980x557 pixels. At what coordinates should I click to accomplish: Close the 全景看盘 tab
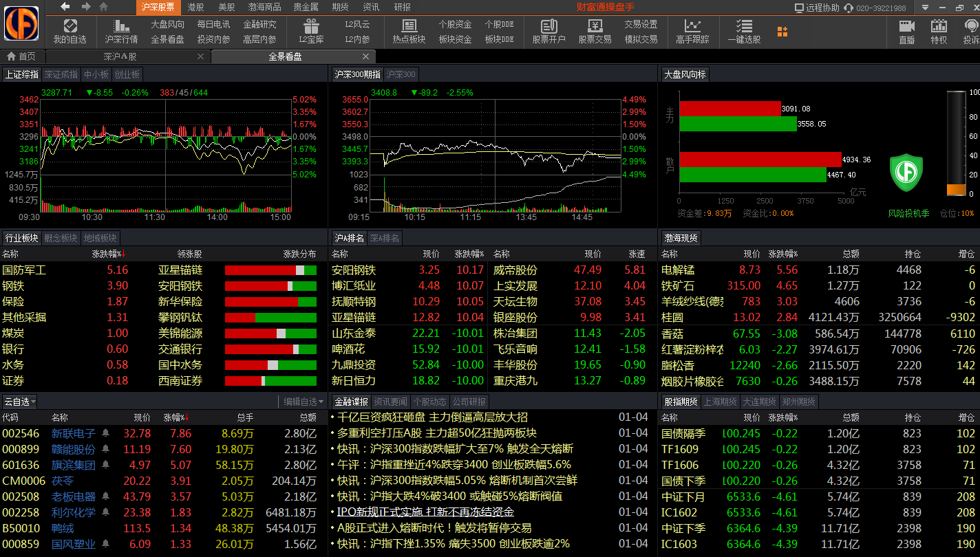point(366,56)
